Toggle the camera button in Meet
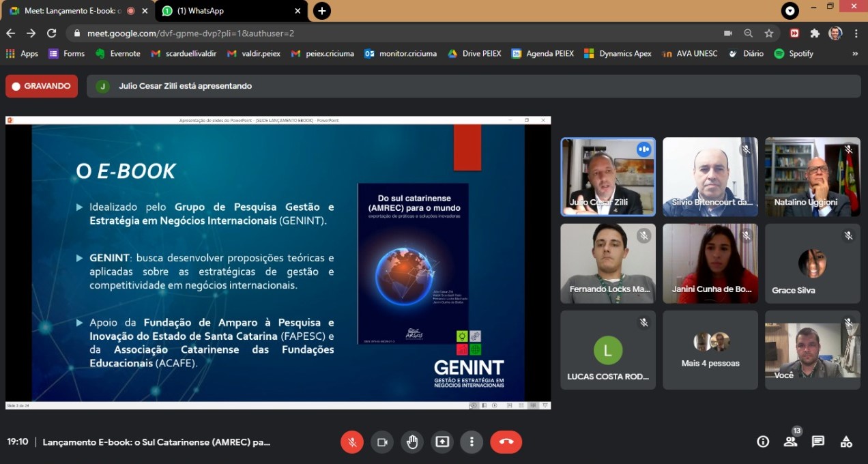Screen dimensions: 868x464 pos(382,442)
